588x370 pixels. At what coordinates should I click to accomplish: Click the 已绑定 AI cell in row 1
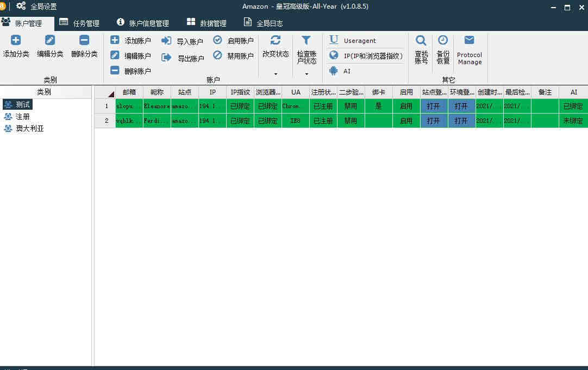coord(573,106)
